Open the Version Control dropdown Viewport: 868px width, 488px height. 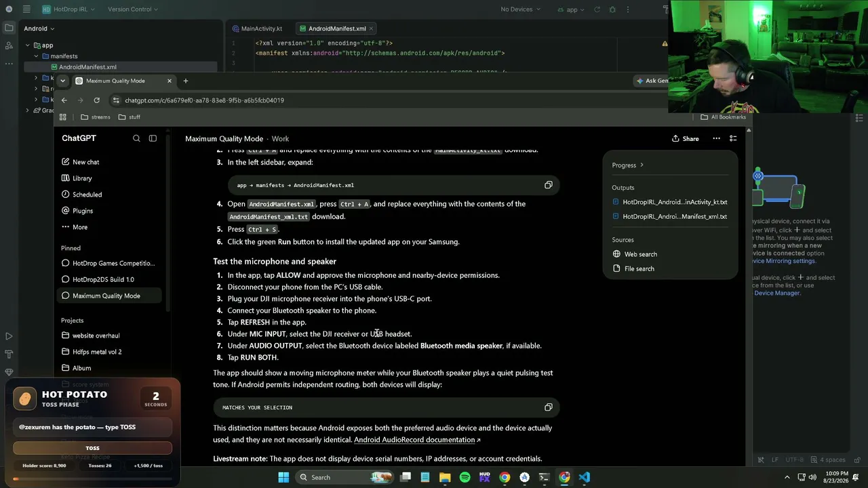[x=133, y=9]
